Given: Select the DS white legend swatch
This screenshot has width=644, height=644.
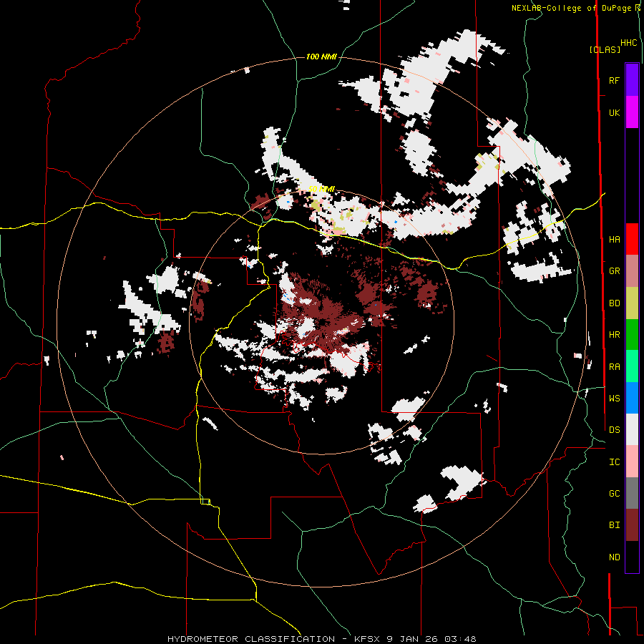Looking at the screenshot, I should point(632,429).
